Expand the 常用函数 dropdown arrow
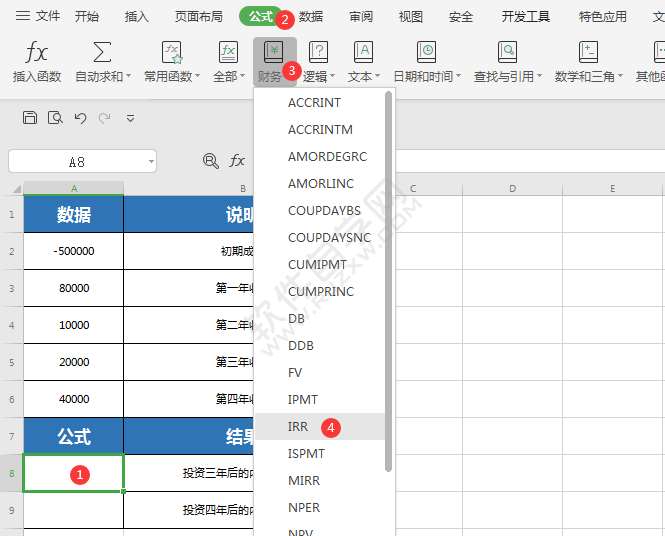This screenshot has height=536, width=665. [x=197, y=76]
